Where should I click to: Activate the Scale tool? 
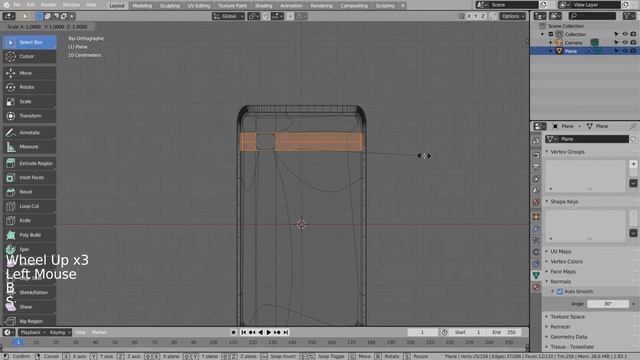point(29,101)
